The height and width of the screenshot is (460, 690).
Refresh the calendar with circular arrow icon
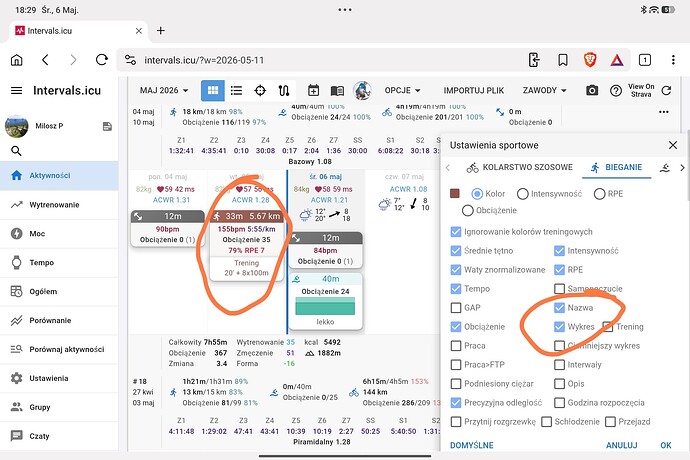coord(666,91)
